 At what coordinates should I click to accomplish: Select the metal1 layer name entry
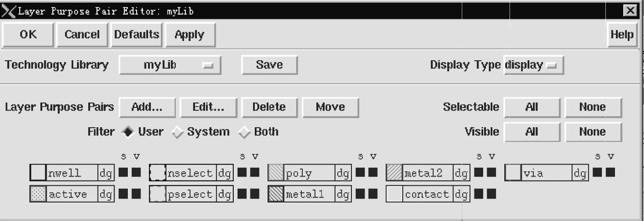click(309, 194)
